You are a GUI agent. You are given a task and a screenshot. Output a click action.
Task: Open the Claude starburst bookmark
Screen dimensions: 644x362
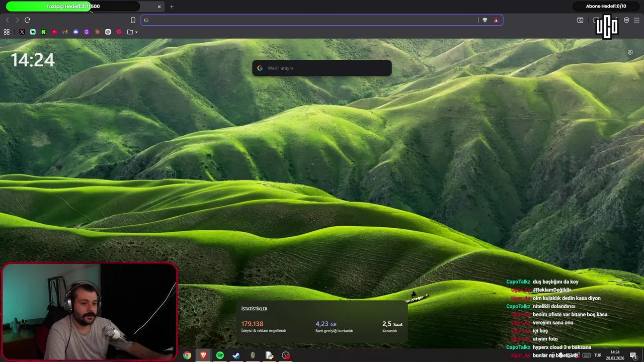coord(97,32)
